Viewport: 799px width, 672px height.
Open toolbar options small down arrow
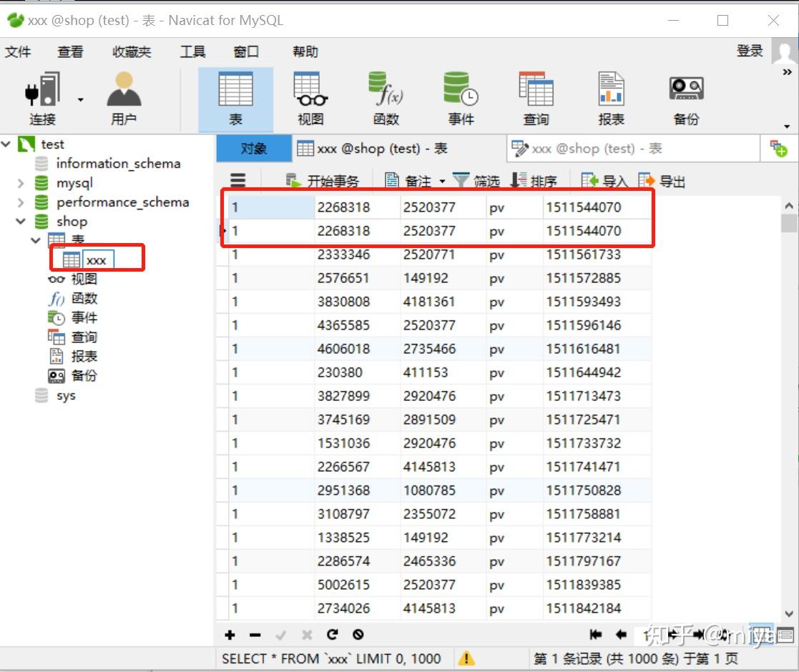788,127
